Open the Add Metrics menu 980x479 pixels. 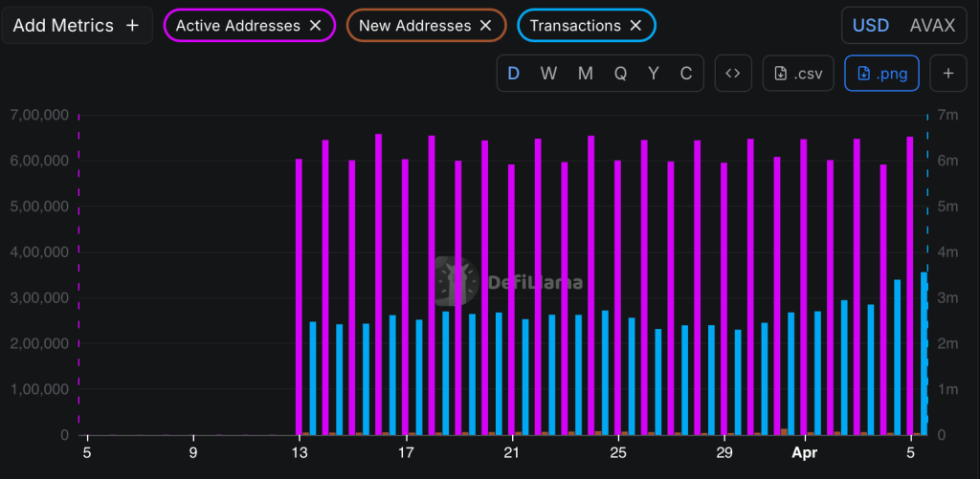pyautogui.click(x=76, y=26)
